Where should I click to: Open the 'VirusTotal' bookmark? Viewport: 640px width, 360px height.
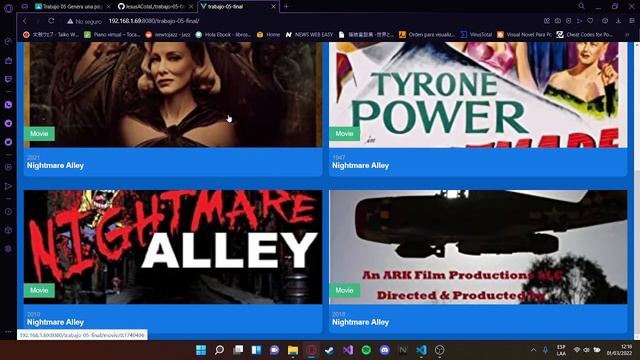click(476, 35)
